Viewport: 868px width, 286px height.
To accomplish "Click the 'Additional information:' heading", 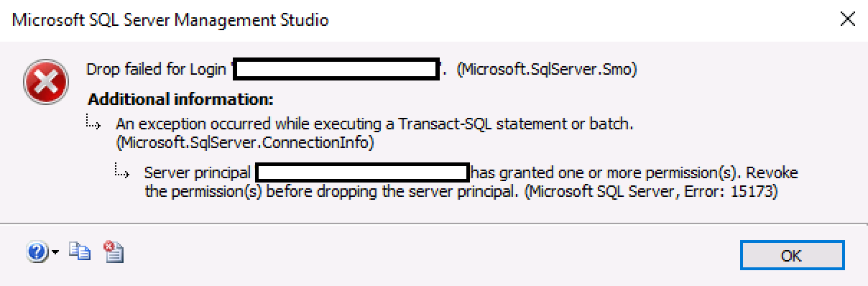I will (x=180, y=98).
